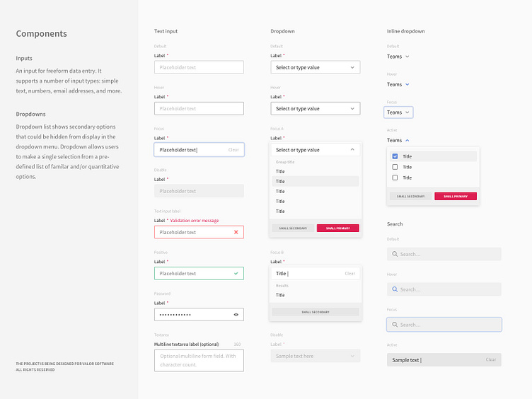Image resolution: width=532 pixels, height=399 pixels.
Task: Click the disabled Placeholder text input
Action: [199, 191]
